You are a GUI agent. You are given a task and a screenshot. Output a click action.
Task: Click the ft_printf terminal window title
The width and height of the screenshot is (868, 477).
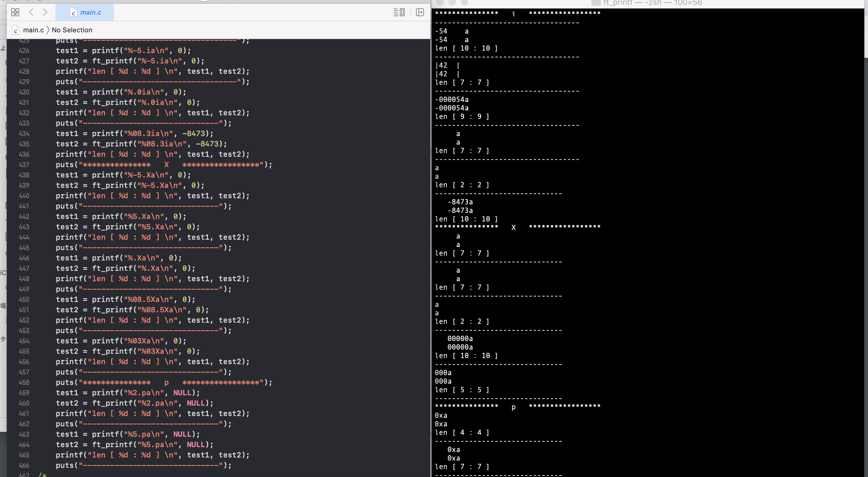tap(652, 3)
